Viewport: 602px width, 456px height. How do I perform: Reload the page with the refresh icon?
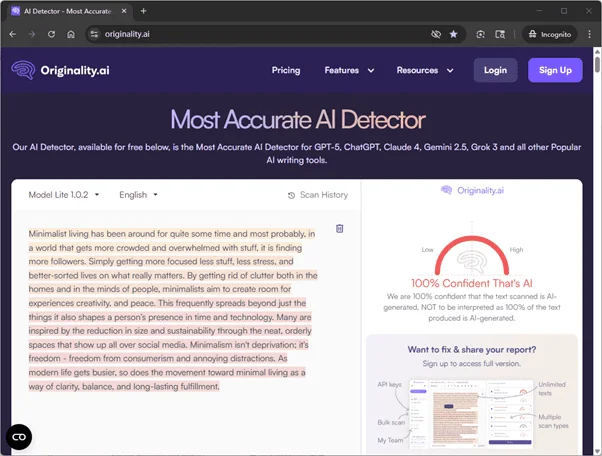coord(51,34)
